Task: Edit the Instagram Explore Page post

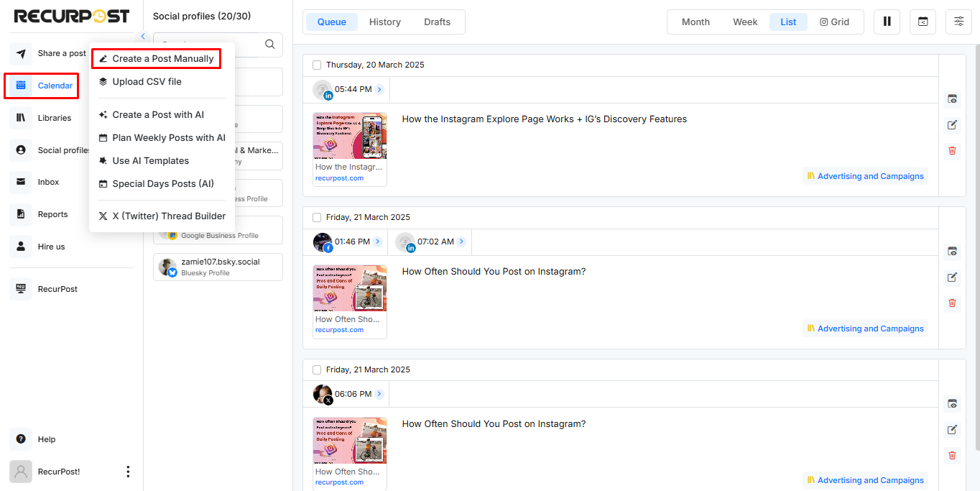Action: [952, 125]
